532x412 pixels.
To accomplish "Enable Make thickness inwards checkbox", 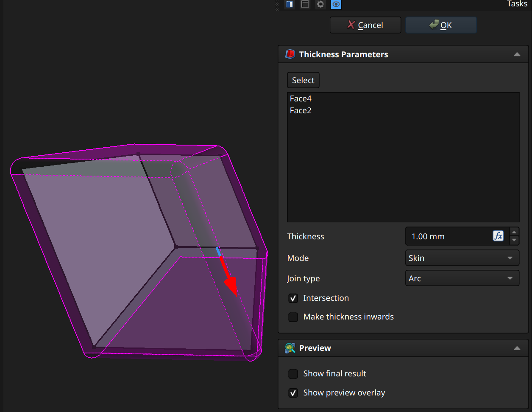I will [x=293, y=317].
